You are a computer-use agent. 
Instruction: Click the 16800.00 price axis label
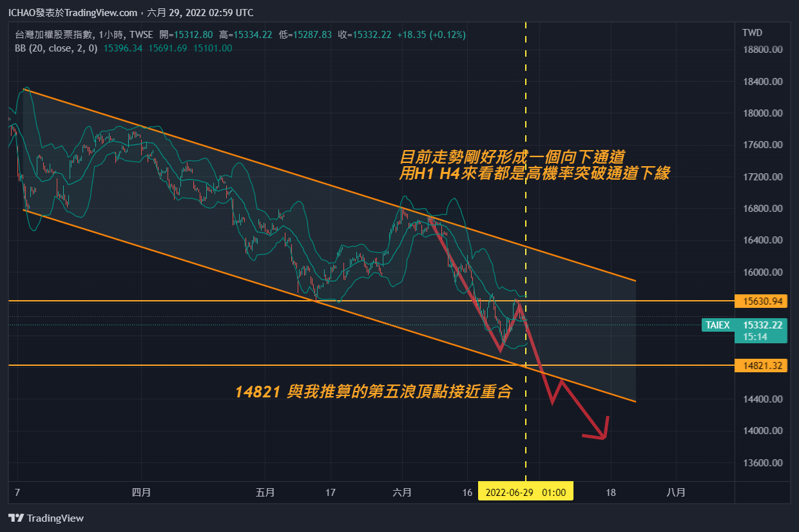click(x=762, y=209)
